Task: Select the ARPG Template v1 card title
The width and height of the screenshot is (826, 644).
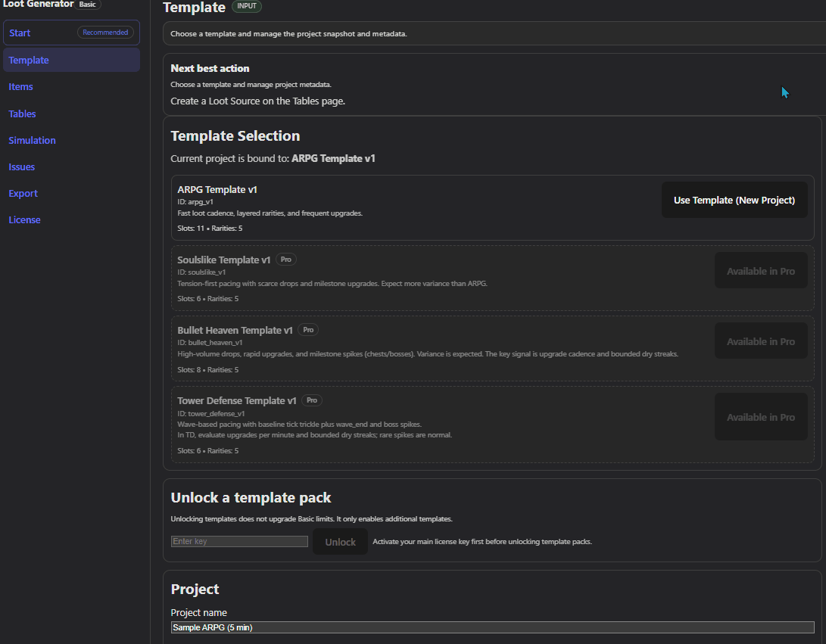Action: click(x=217, y=190)
